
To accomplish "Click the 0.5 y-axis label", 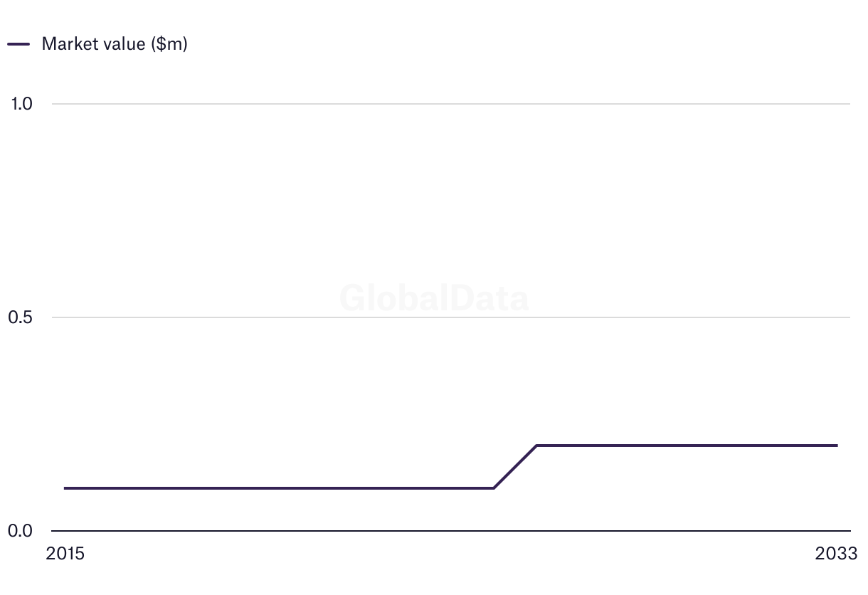I will pos(21,317).
